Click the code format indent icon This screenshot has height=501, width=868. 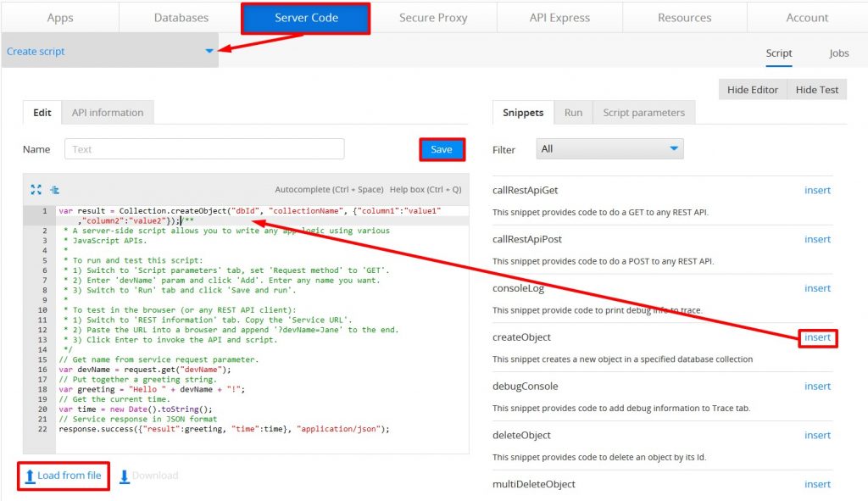click(54, 189)
